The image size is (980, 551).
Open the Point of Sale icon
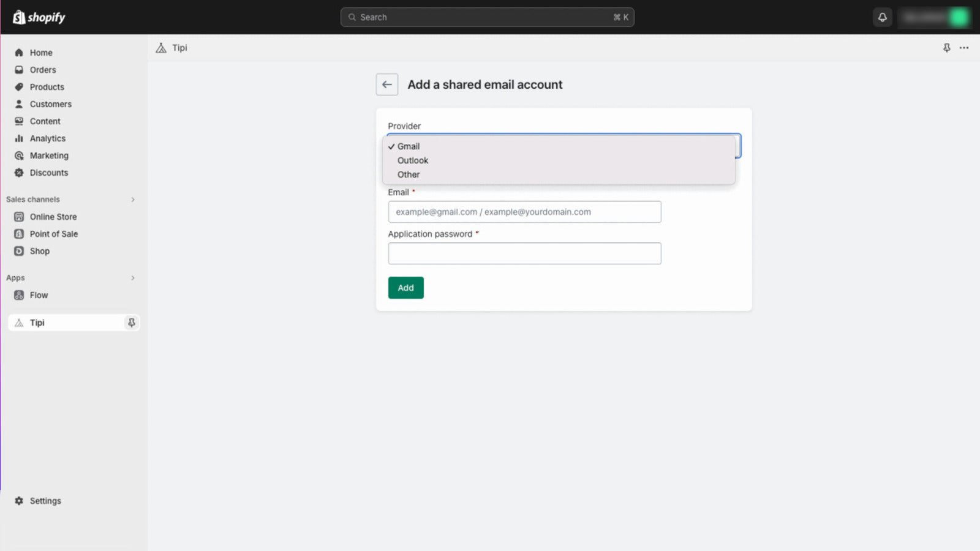point(19,234)
